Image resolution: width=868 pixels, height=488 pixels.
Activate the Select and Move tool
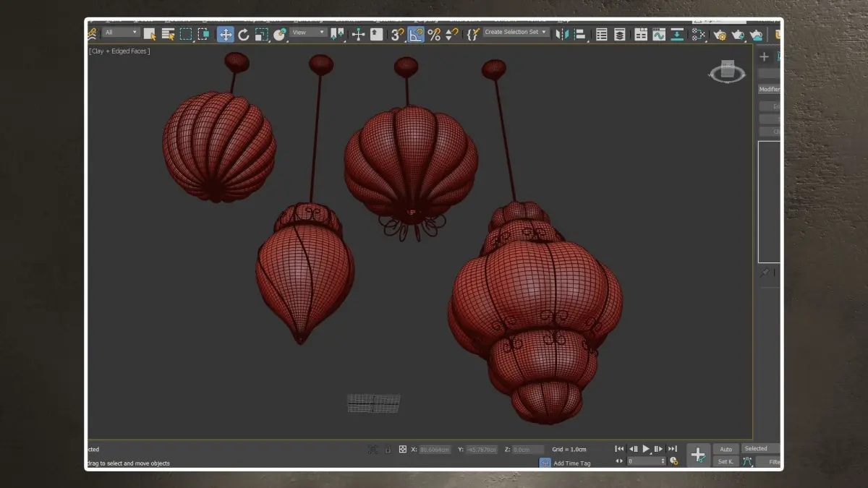point(226,34)
